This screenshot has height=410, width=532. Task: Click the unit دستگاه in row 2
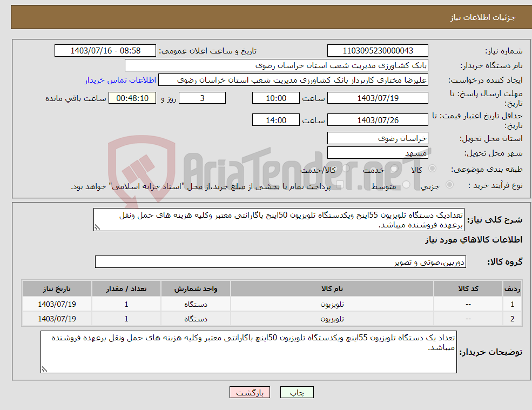196,319
